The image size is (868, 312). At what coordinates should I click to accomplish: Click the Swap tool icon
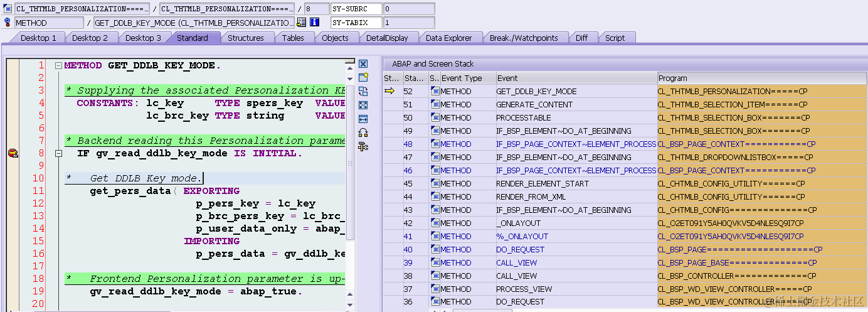(363, 132)
